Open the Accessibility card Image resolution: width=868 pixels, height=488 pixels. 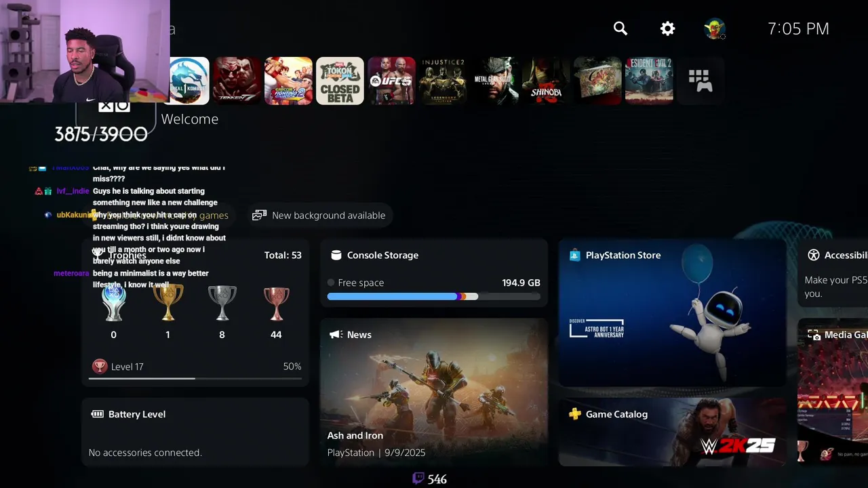pos(833,274)
